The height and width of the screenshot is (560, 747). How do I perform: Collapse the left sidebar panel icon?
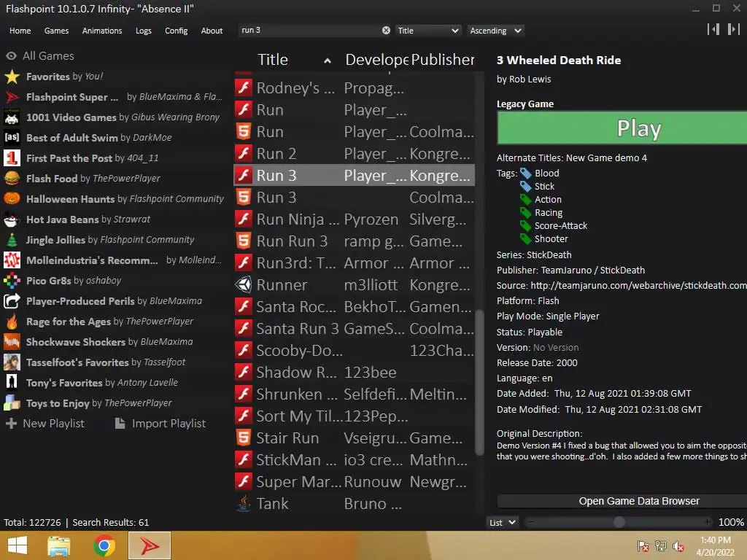click(x=713, y=29)
